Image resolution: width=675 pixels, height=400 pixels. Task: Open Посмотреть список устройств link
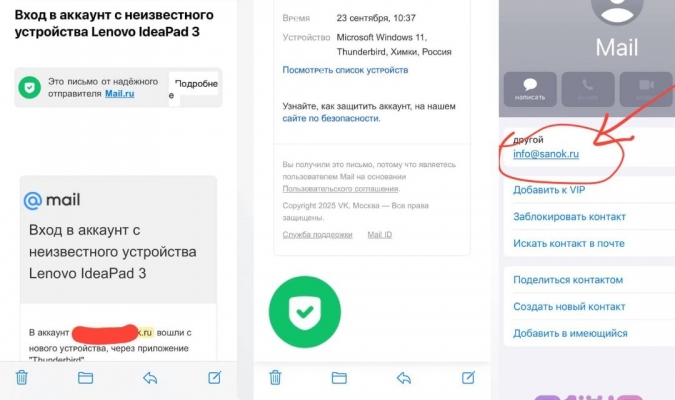point(345,70)
